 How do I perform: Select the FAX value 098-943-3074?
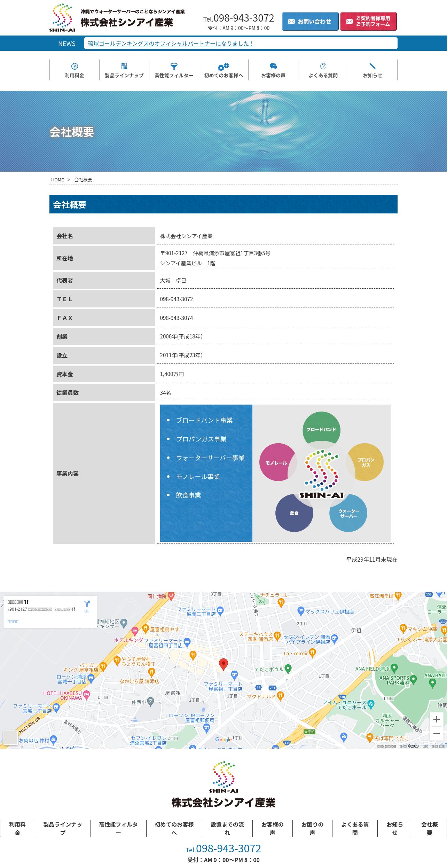(176, 318)
